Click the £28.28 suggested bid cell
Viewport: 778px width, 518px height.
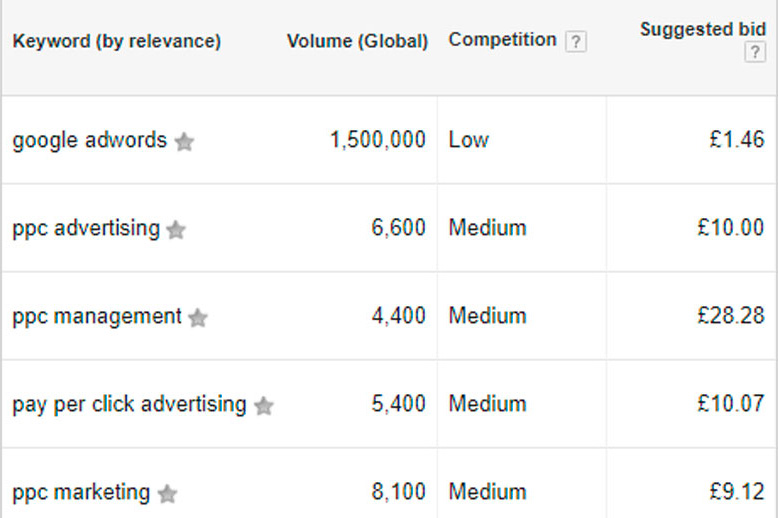click(730, 316)
